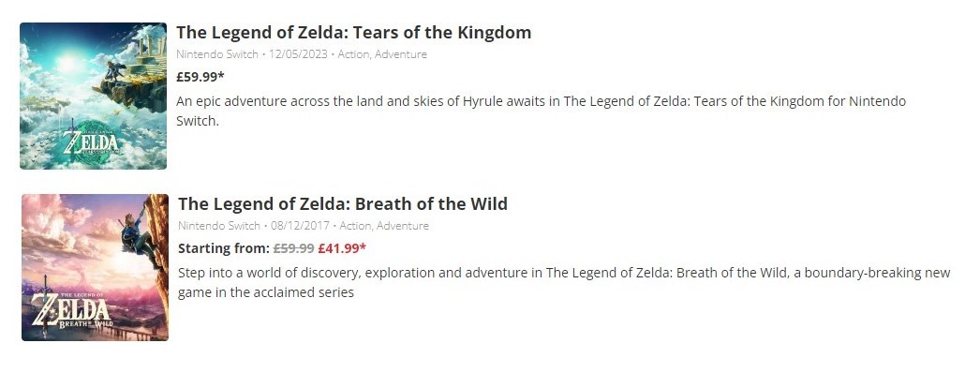The height and width of the screenshot is (373, 980).
Task: Click the Tears of the Kingdom description text
Action: [542, 112]
